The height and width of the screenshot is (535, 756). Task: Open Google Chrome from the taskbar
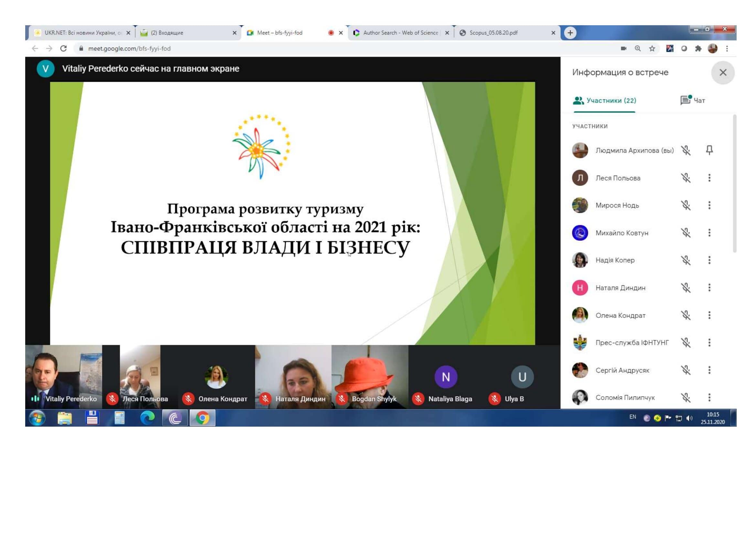point(203,418)
